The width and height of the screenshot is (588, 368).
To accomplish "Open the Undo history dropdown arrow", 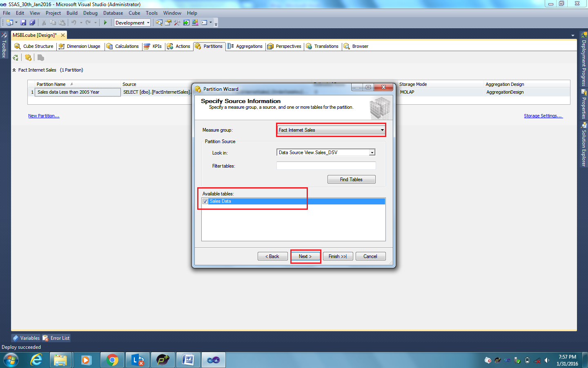I will click(x=81, y=22).
